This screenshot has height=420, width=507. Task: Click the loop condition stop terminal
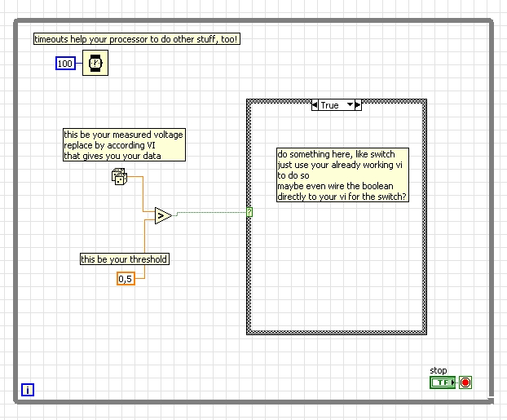pos(465,382)
